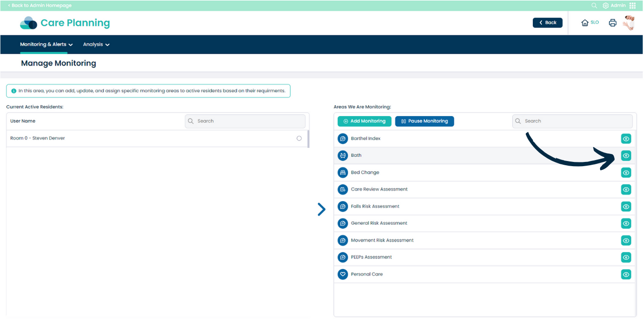Click the Care Planning title text
The height and width of the screenshot is (322, 644).
[x=75, y=23]
